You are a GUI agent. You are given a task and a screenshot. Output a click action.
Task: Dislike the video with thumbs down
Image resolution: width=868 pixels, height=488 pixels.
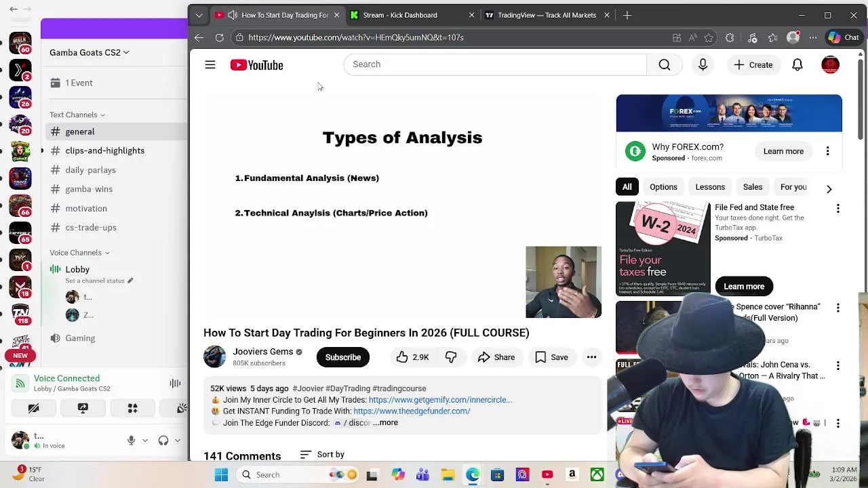click(451, 357)
